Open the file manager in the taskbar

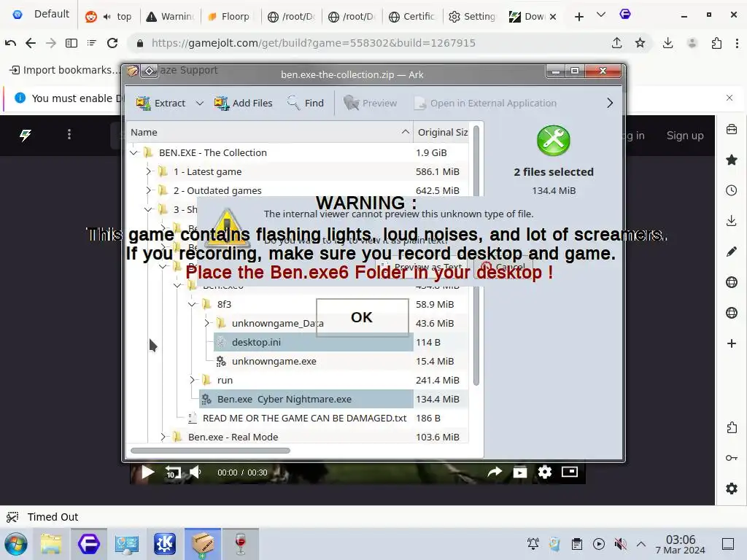(x=51, y=544)
